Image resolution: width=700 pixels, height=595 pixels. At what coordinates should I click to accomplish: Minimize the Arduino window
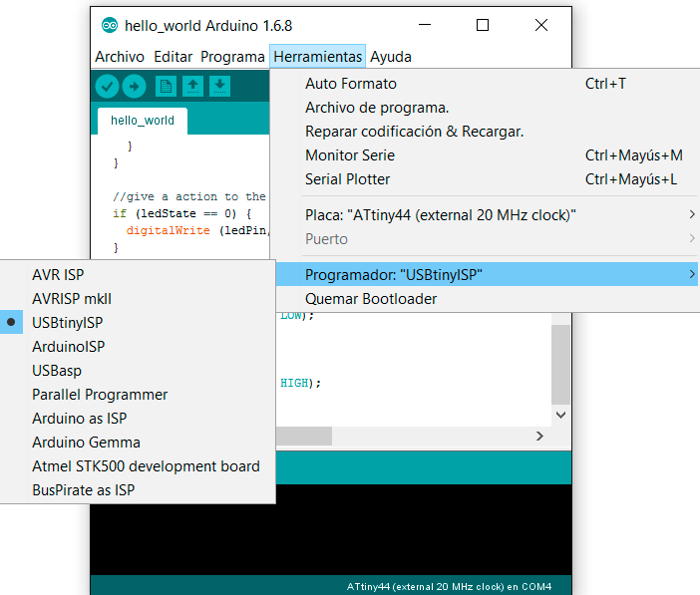[425, 25]
